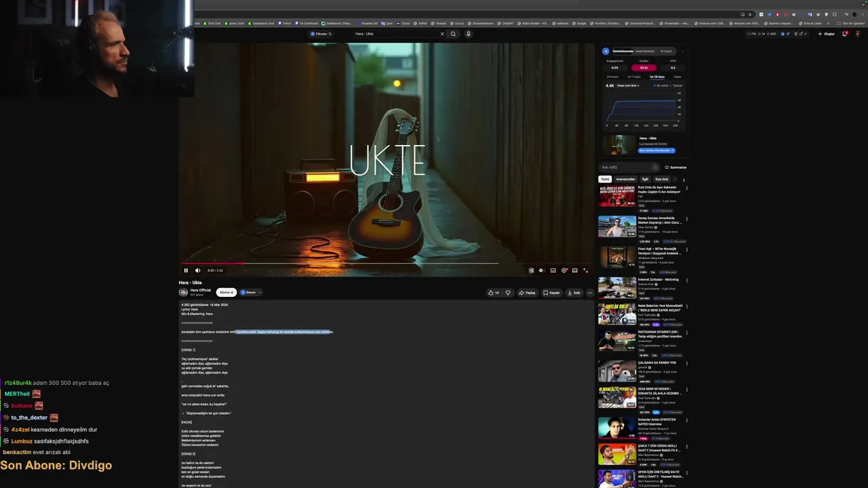Click Summarize in vidIQ panel

pyautogui.click(x=675, y=167)
